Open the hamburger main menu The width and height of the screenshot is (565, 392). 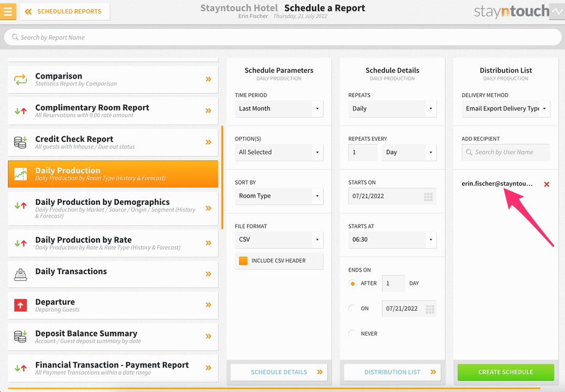(x=8, y=11)
